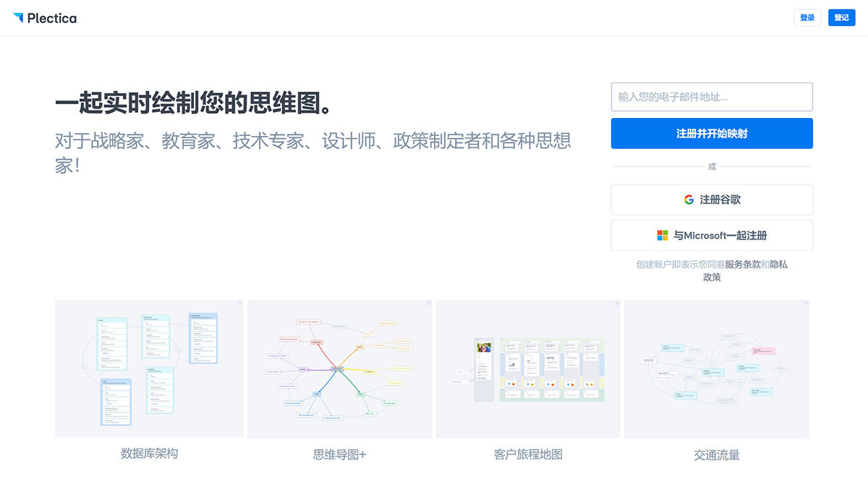Viewport: 868px width, 486px height.
Task: Click the Google icon in signup button
Action: pyautogui.click(x=688, y=199)
